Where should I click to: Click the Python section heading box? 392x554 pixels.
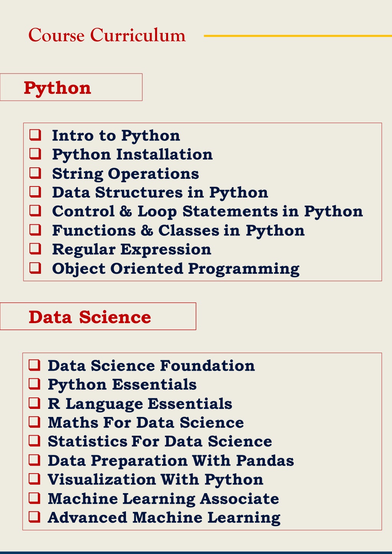pyautogui.click(x=71, y=87)
